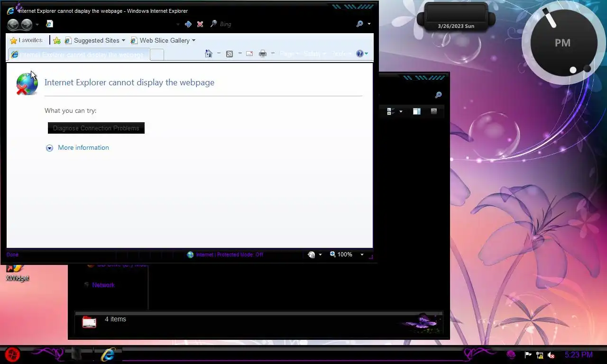Click the Print icon in the command bar
Viewport: 607px width, 364px height.
(x=263, y=54)
